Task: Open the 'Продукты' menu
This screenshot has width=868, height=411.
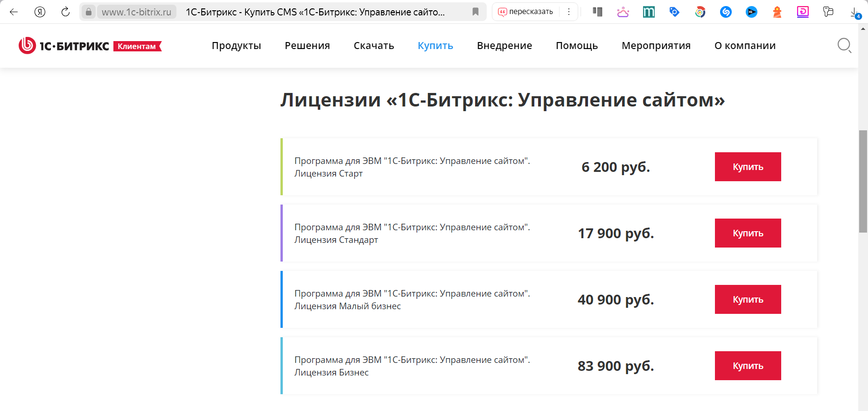Action: pyautogui.click(x=236, y=46)
